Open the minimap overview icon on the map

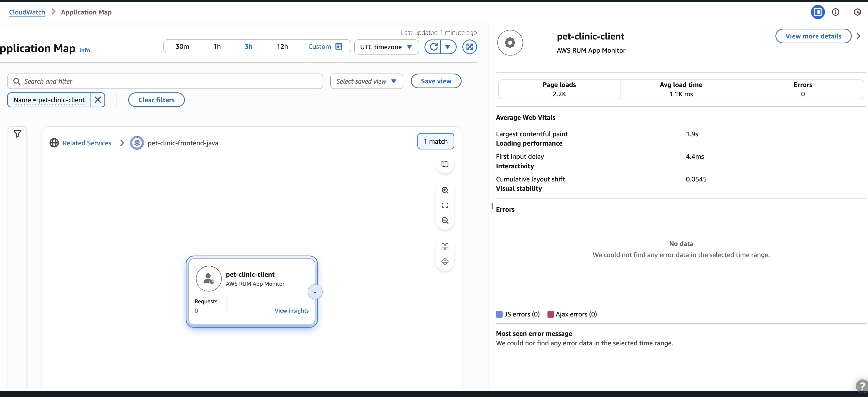click(445, 164)
